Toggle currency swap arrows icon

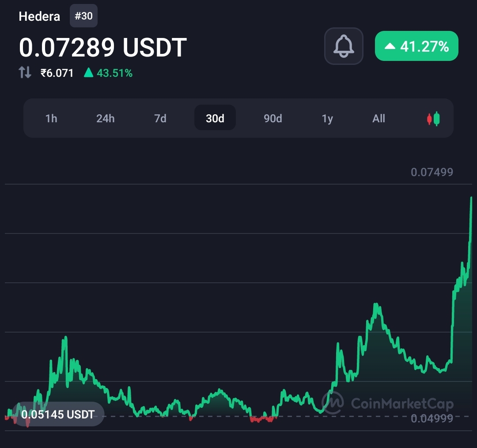(25, 73)
